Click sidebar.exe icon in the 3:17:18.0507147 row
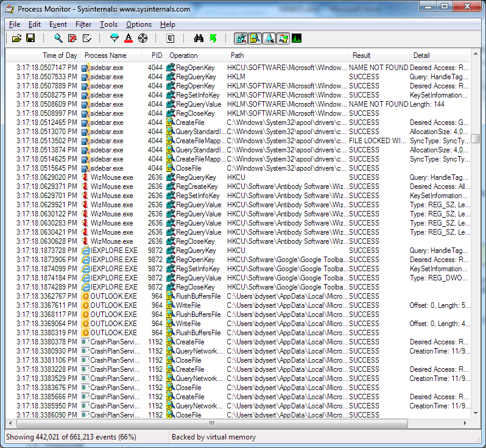The height and width of the screenshot is (448, 486). [x=85, y=68]
